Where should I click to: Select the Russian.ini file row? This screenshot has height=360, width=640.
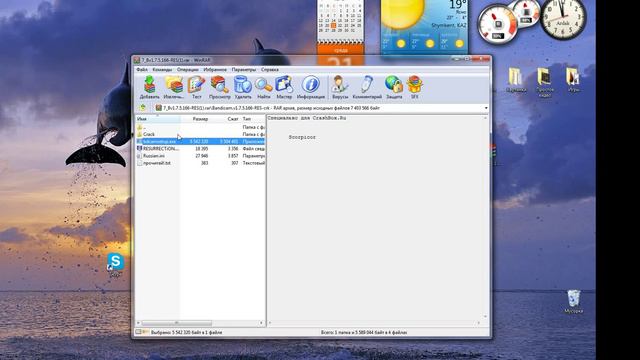tap(200, 156)
